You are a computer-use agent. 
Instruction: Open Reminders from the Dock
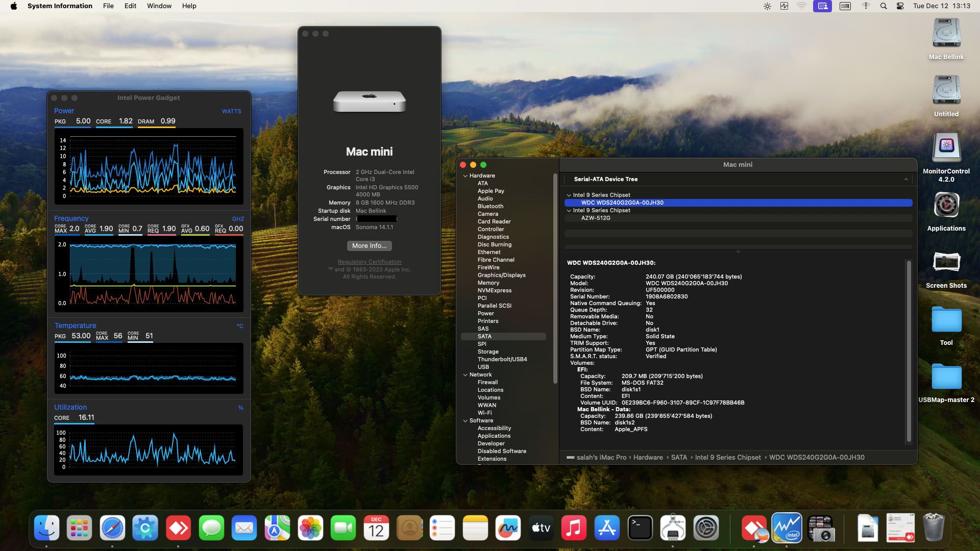442,528
